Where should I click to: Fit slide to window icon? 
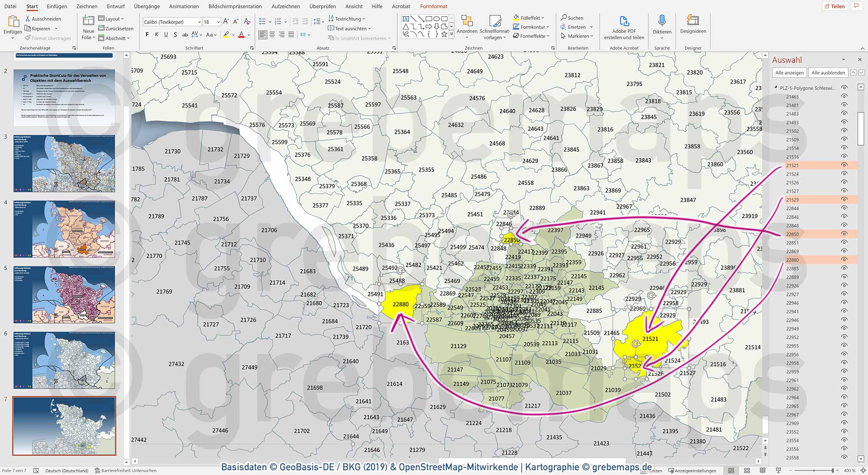click(x=863, y=470)
